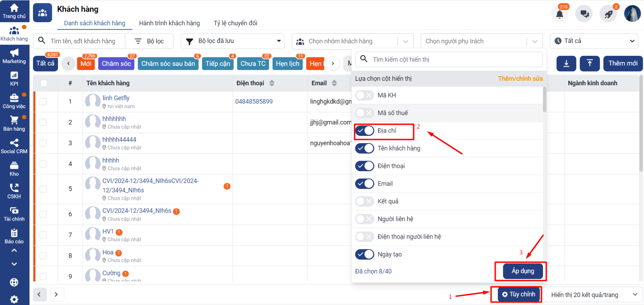Click the download icon button
The height and width of the screenshot is (305, 644).
(566, 63)
